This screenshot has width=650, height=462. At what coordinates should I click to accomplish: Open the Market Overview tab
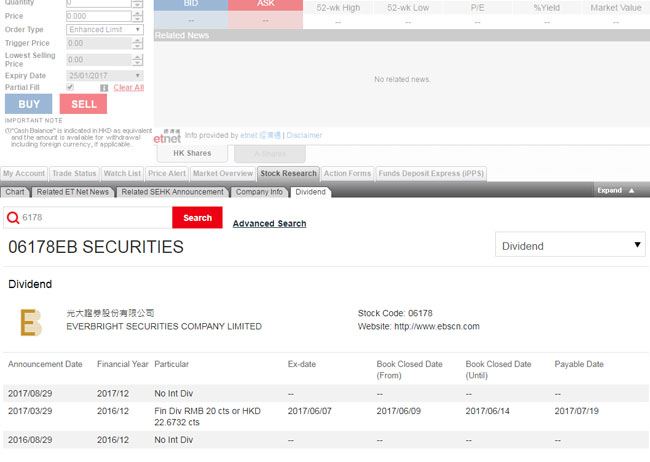(x=223, y=173)
